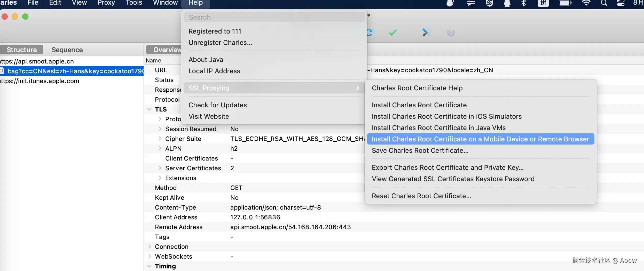Click the application/json; charset=utf-8 value
Screen dimensions: 644x271
click(x=276, y=207)
